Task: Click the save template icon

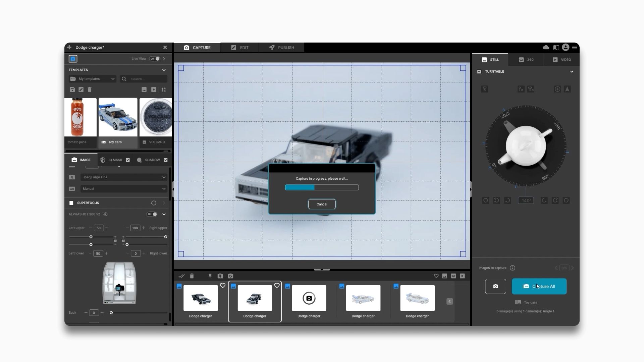Action: (x=72, y=89)
